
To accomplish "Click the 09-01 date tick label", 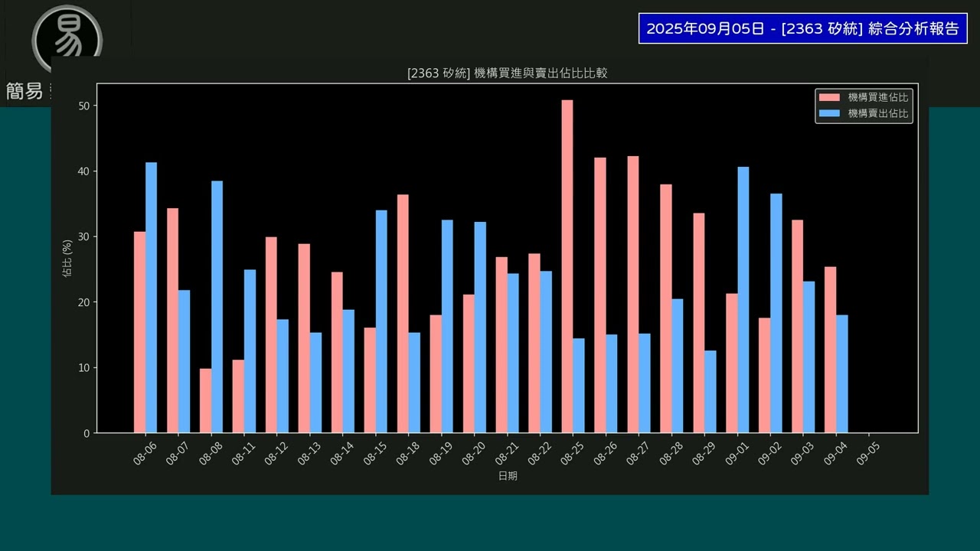I will pyautogui.click(x=737, y=453).
